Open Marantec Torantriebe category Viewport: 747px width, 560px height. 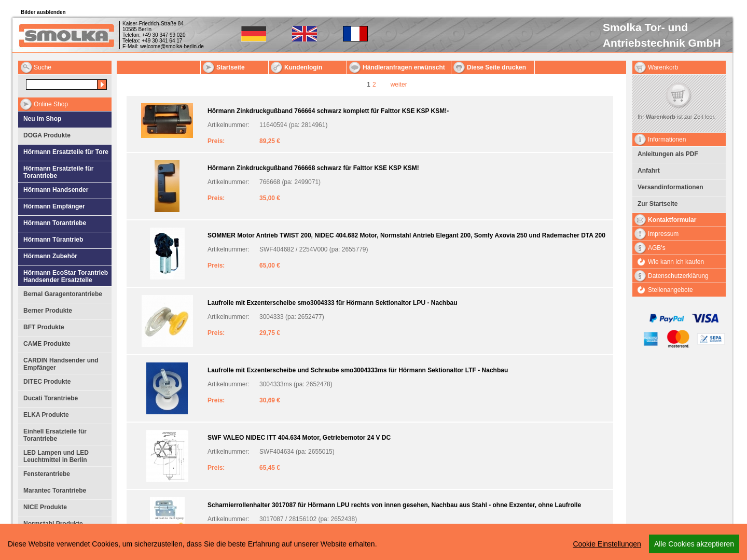(65, 491)
